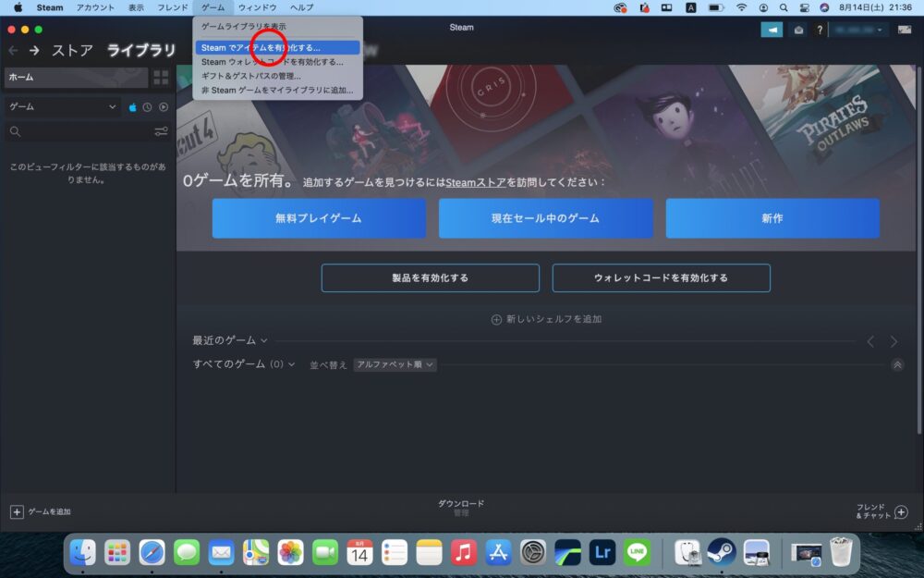This screenshot has width=924, height=578.
Task: Open Lightroom from the Dock
Action: (602, 553)
